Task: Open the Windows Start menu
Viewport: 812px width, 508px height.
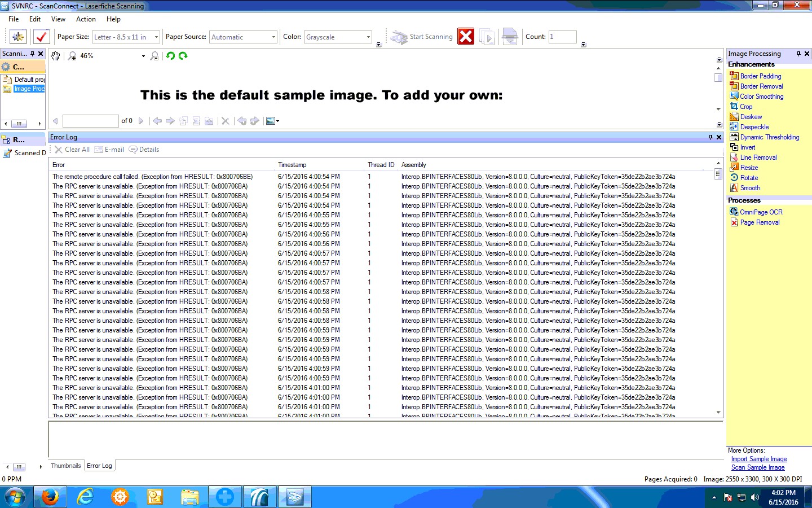Action: point(15,498)
